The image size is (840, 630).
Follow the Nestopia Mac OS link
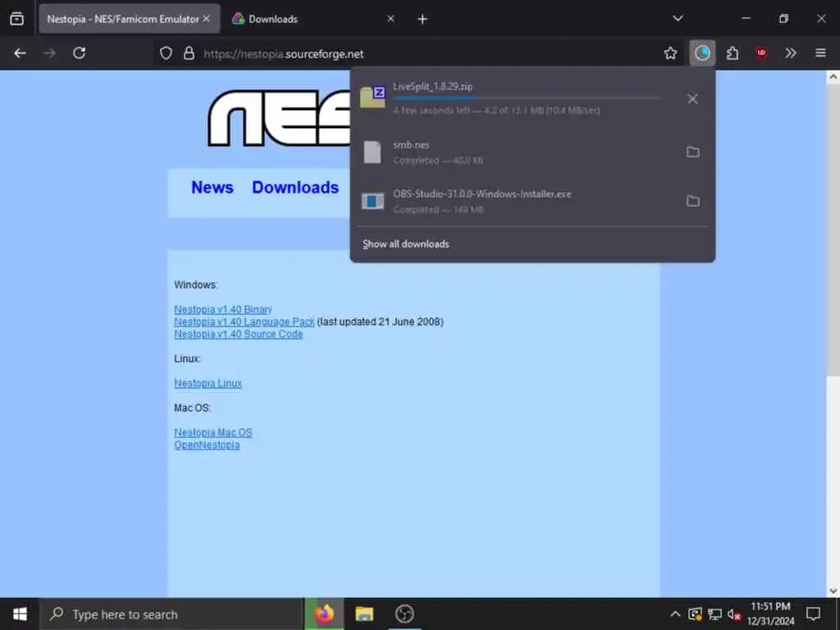(x=212, y=433)
